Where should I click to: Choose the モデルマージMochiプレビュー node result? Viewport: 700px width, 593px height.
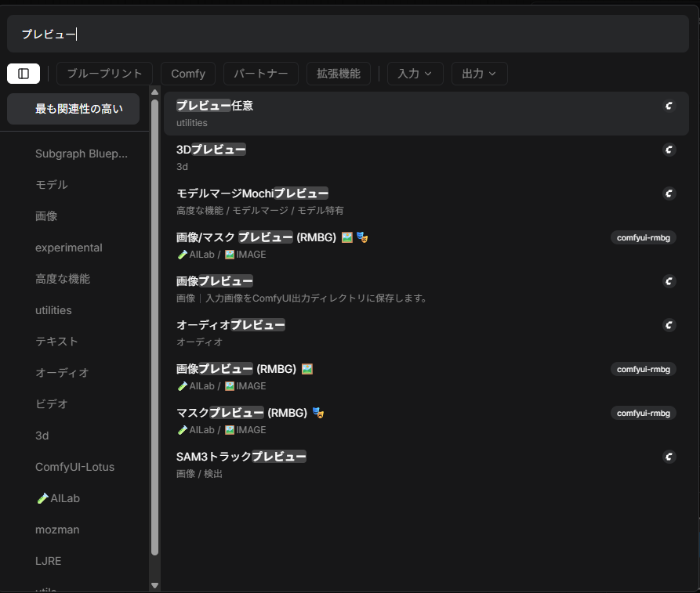tap(426, 201)
